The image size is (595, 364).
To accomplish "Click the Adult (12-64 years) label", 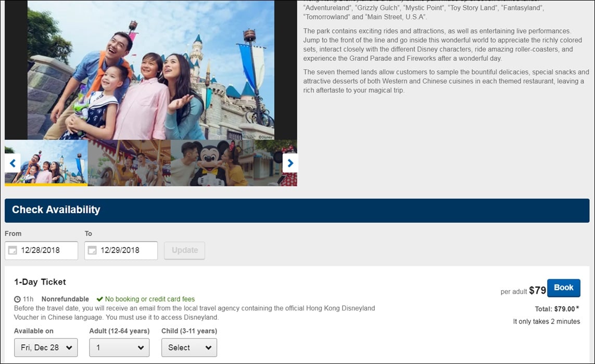I will (x=119, y=331).
